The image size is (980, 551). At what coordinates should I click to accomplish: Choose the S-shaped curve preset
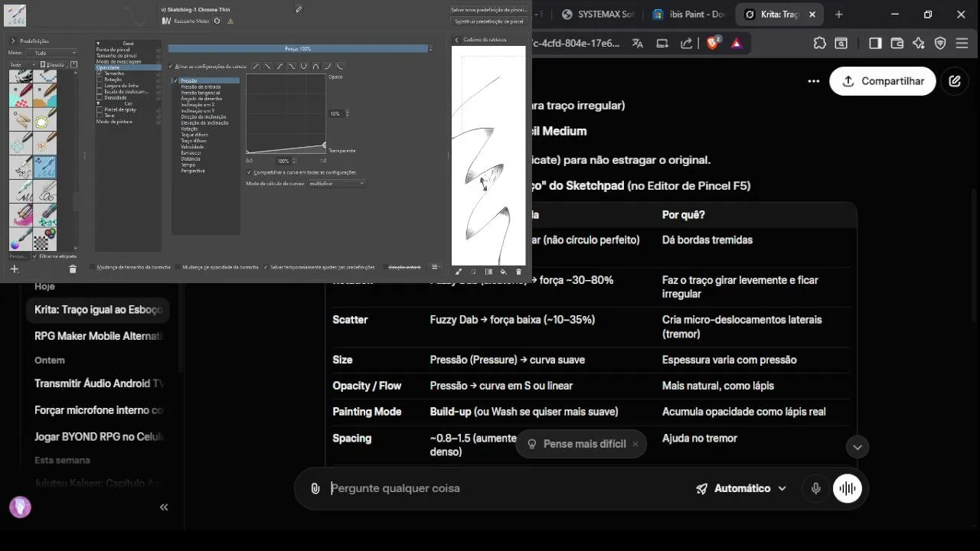click(x=279, y=67)
